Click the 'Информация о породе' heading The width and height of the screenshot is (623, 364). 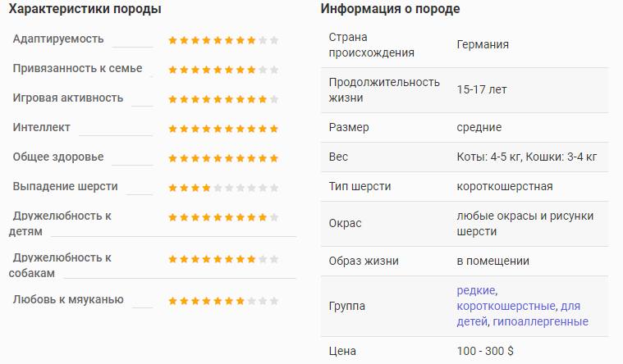click(x=390, y=9)
